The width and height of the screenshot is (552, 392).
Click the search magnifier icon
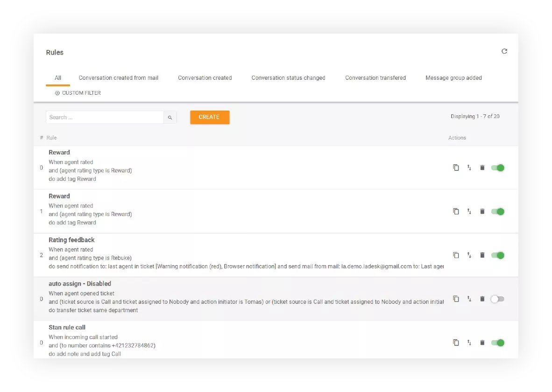[x=170, y=117]
